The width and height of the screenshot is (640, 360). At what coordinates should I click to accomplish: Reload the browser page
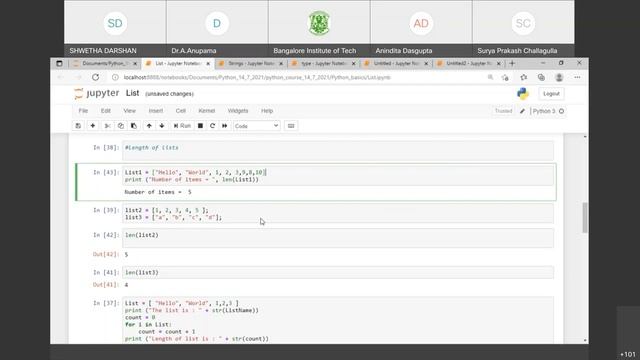click(x=96, y=77)
